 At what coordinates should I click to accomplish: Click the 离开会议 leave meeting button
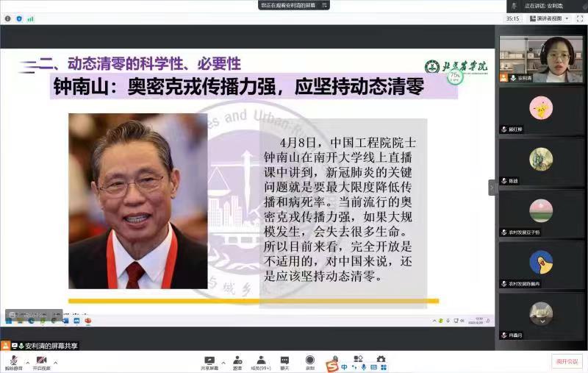point(566,361)
